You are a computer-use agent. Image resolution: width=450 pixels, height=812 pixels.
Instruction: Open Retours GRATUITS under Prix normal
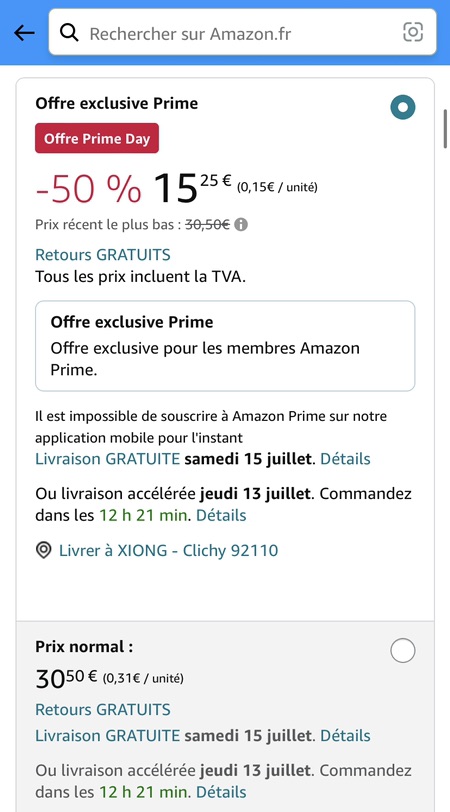[x=103, y=709]
